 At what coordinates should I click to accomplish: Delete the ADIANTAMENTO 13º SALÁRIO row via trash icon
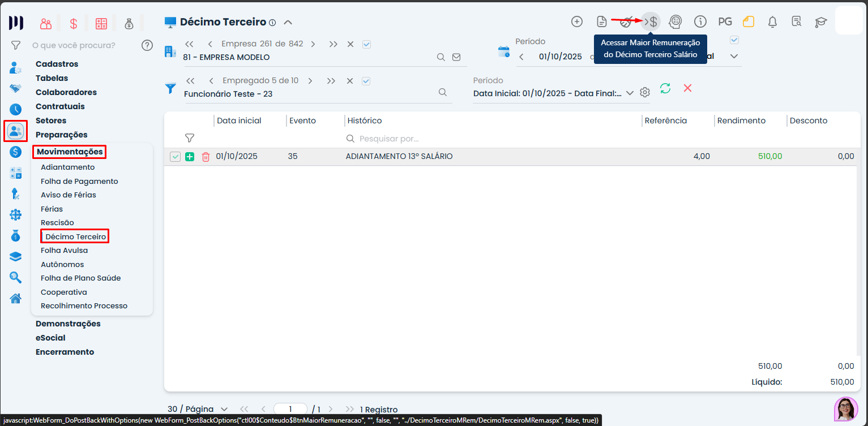click(x=206, y=157)
